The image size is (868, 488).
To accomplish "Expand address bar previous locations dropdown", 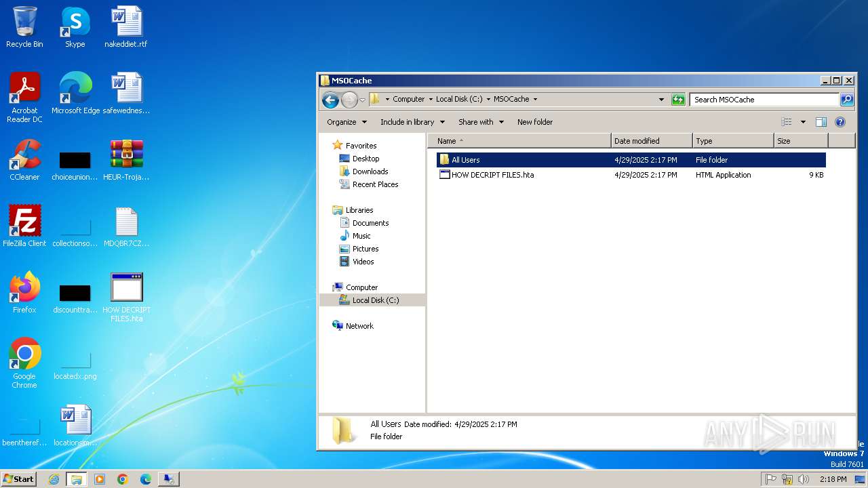I will point(662,99).
